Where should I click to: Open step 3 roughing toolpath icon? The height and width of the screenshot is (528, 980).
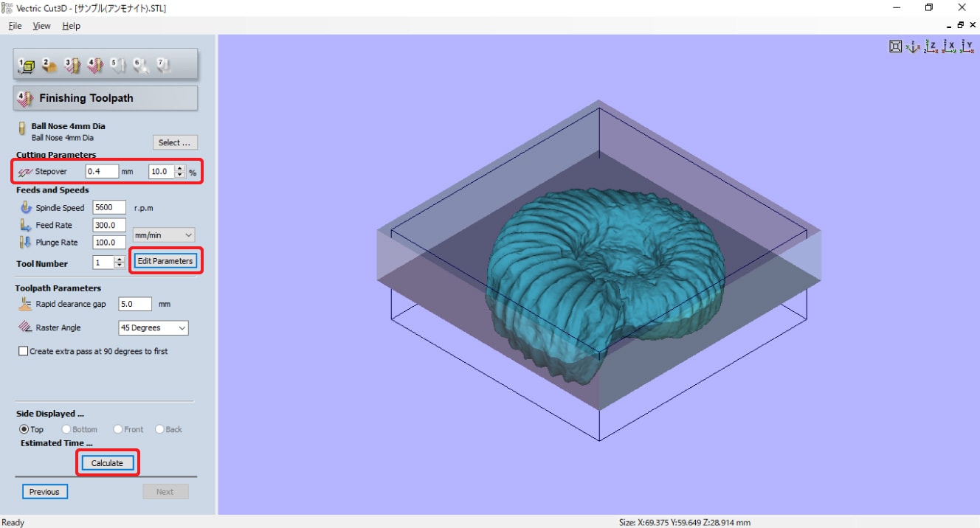tap(72, 66)
